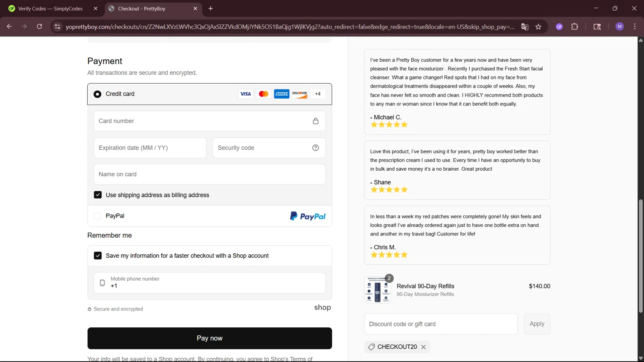Screen dimensions: 644x362
Task: Show the +4 more card types
Action: tap(318, 94)
